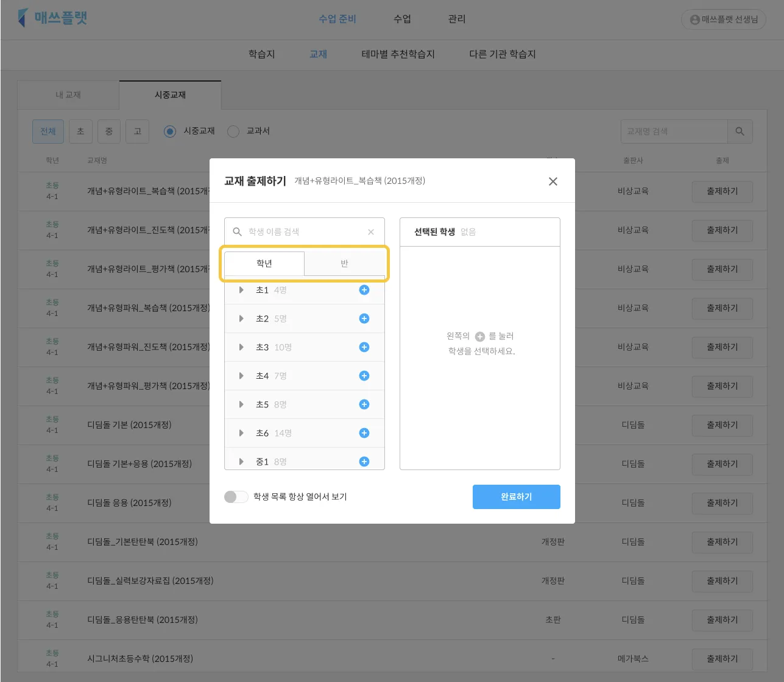This screenshot has width=784, height=682.
Task: Select the 시중교재 tab
Action: tap(170, 95)
